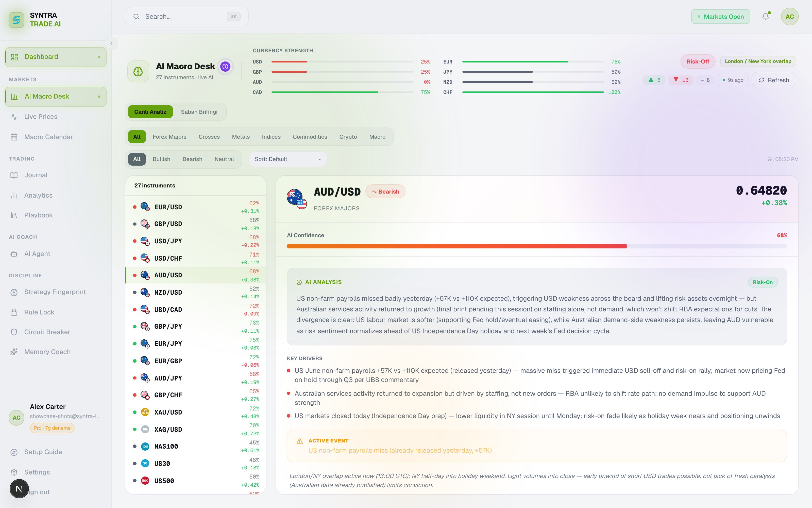Screen dimensions: 812x508
Task: Click the Playbook library icon
Action: tap(14, 215)
